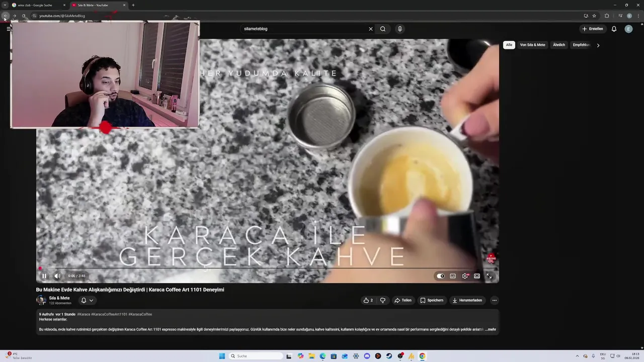Open the Chrome extensions puzzle icon
Viewport: 644px width, 362px height.
[x=607, y=16]
